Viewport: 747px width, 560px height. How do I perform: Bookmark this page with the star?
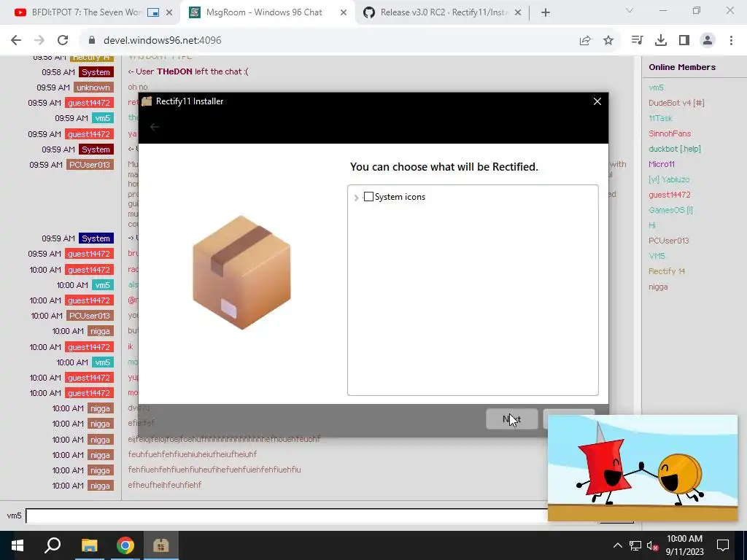608,41
